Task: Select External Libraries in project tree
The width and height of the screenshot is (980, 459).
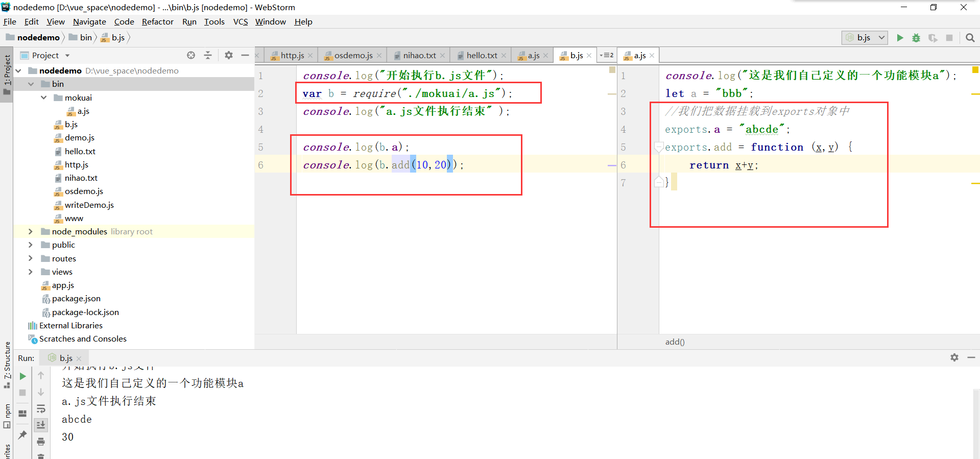Action: coord(70,326)
